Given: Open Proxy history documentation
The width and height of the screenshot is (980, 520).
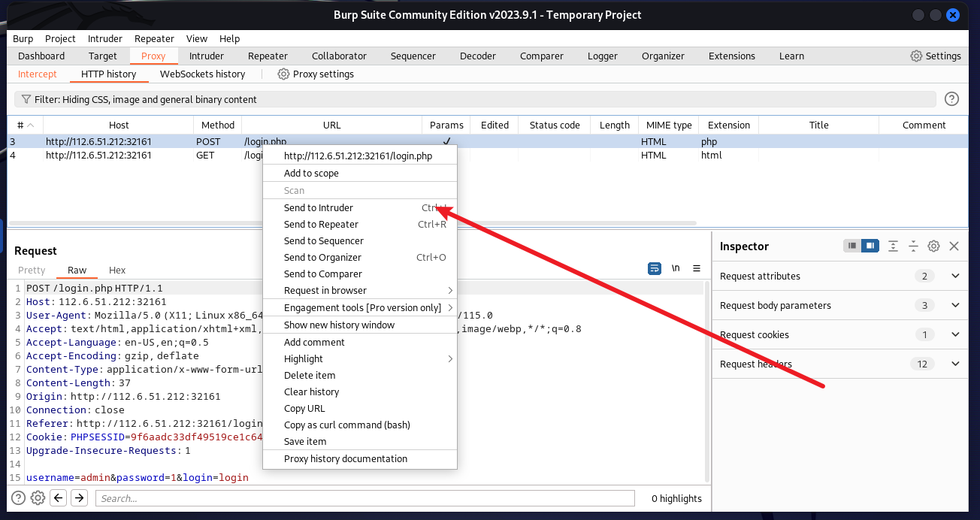Looking at the screenshot, I should pos(360,458).
